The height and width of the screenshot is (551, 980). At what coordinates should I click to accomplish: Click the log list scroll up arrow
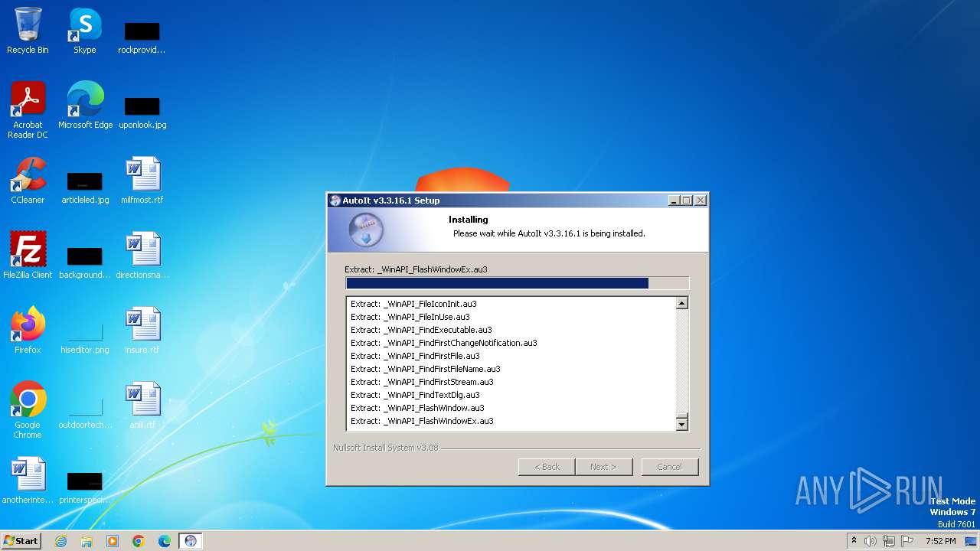[682, 303]
